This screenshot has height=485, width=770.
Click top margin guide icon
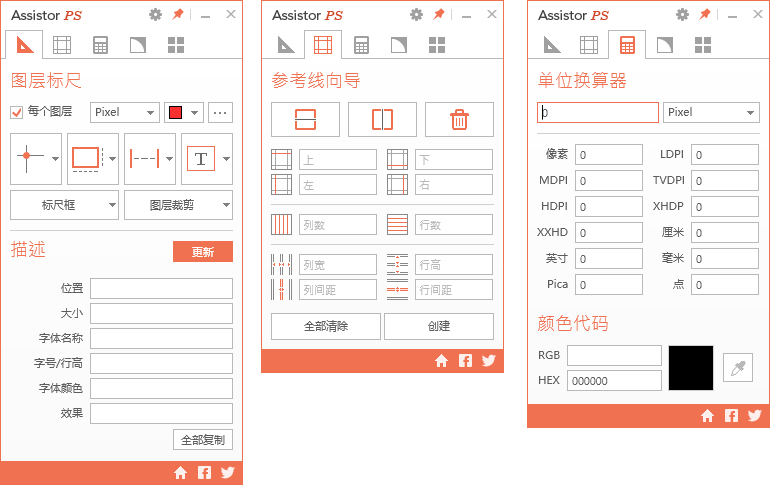pyautogui.click(x=281, y=160)
